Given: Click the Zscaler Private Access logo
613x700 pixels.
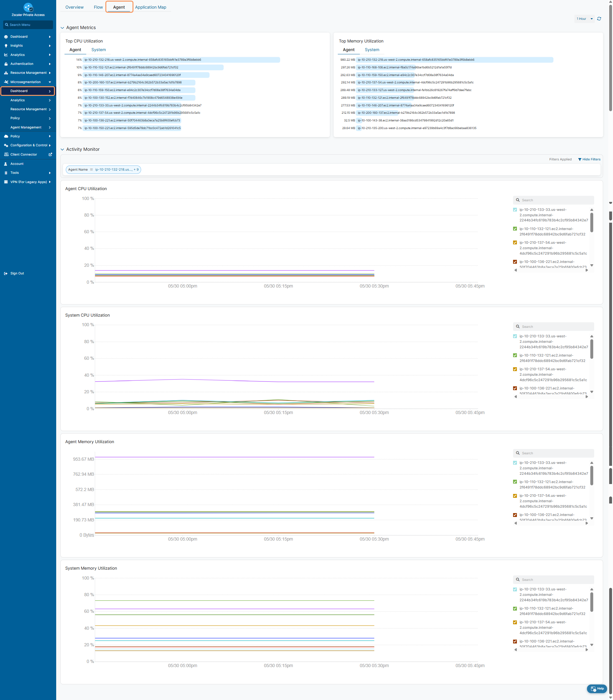Looking at the screenshot, I should [28, 7].
